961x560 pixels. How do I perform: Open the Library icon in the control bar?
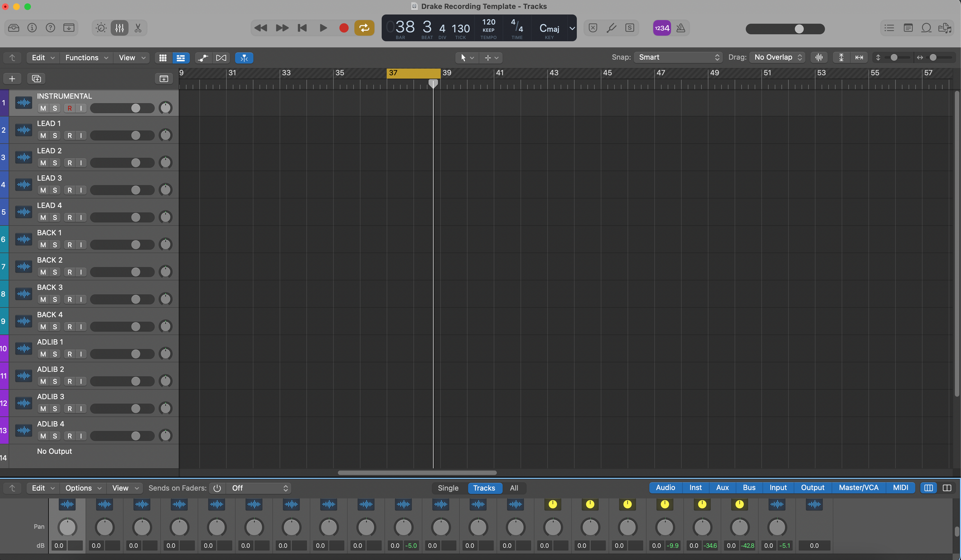click(x=14, y=28)
